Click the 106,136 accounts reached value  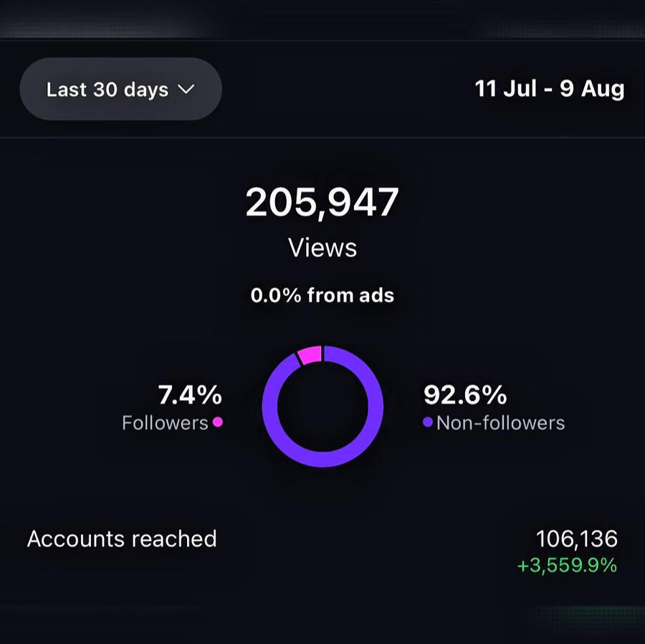point(579,539)
